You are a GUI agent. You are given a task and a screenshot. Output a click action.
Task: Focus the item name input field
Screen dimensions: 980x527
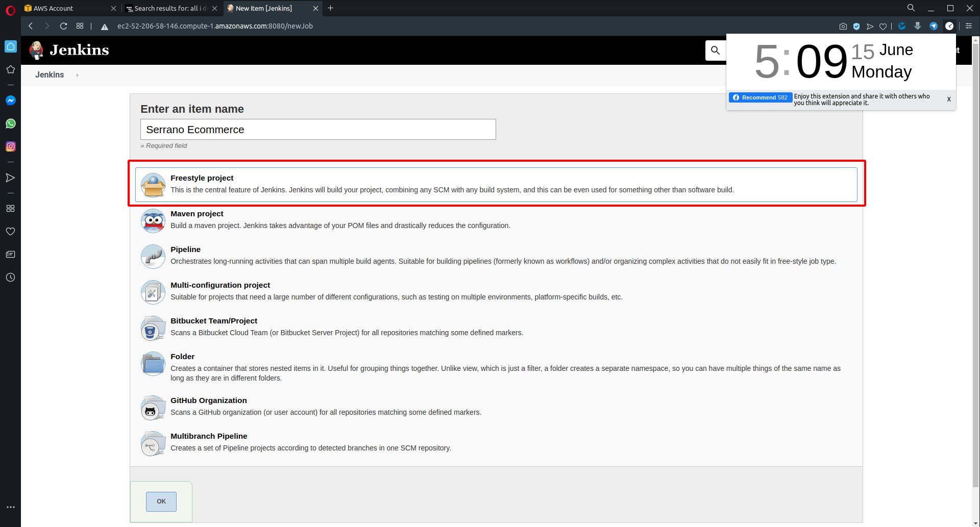(x=318, y=130)
